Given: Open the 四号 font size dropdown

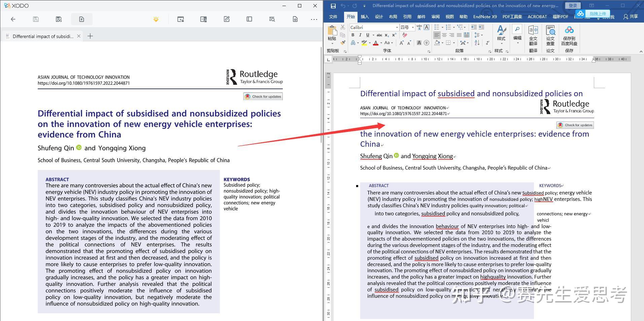Looking at the screenshot, I should point(413,27).
